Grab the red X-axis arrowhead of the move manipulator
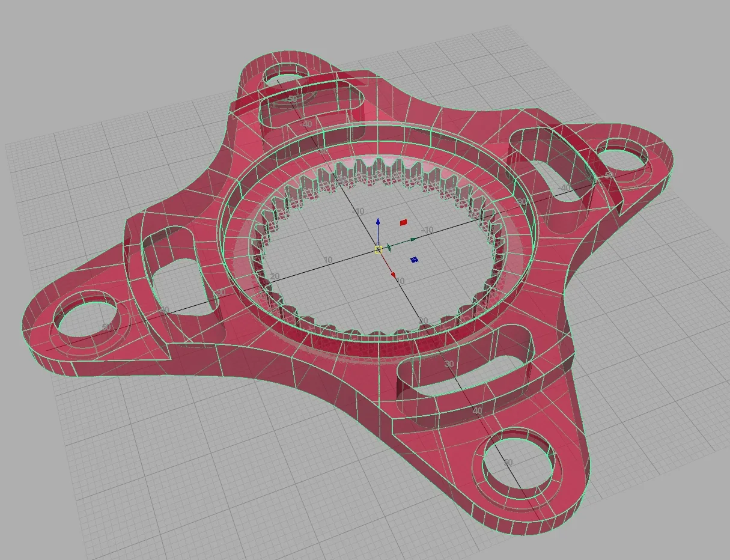Viewport: 730px width, 560px height. (x=394, y=275)
